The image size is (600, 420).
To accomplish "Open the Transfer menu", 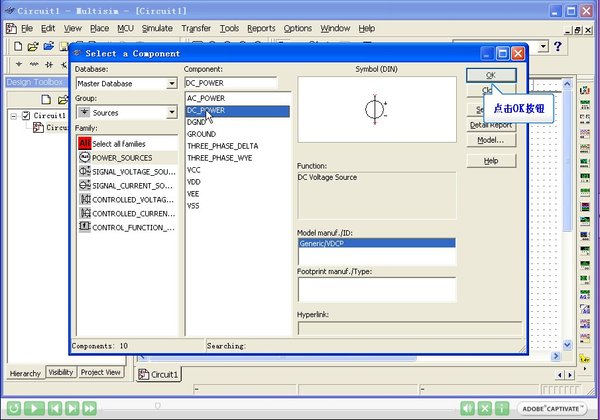I will (x=196, y=28).
